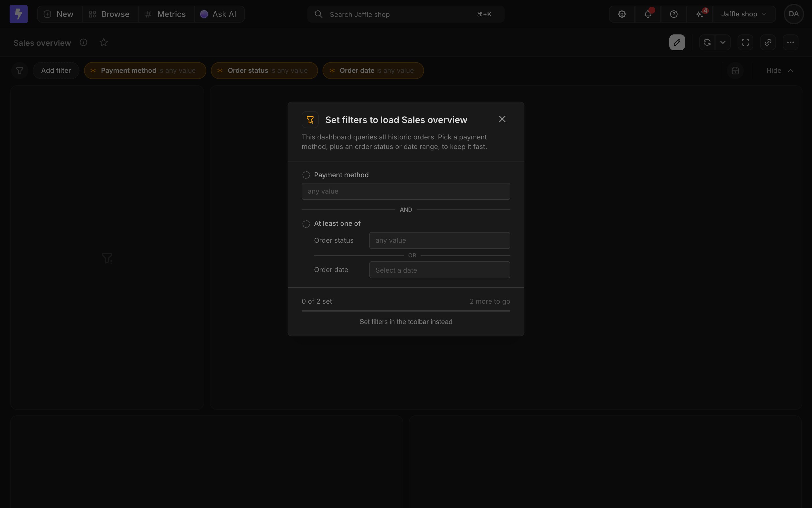Enter fullscreen mode

pyautogui.click(x=745, y=42)
